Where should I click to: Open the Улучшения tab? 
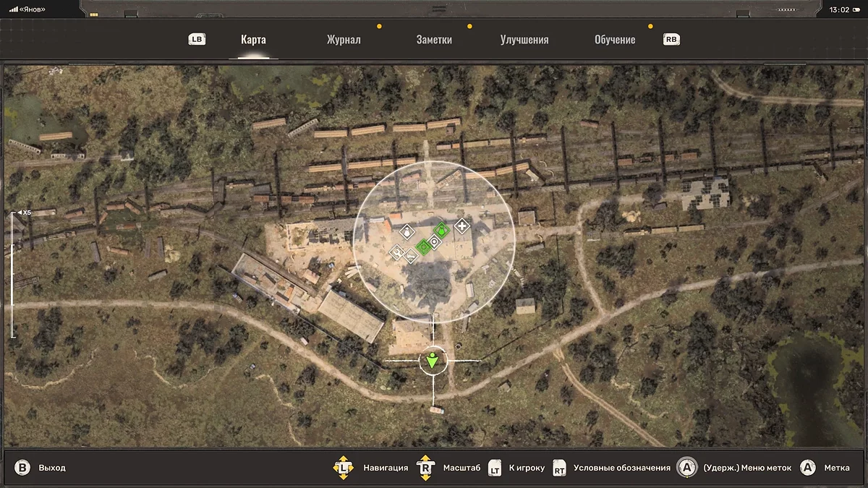pos(524,40)
